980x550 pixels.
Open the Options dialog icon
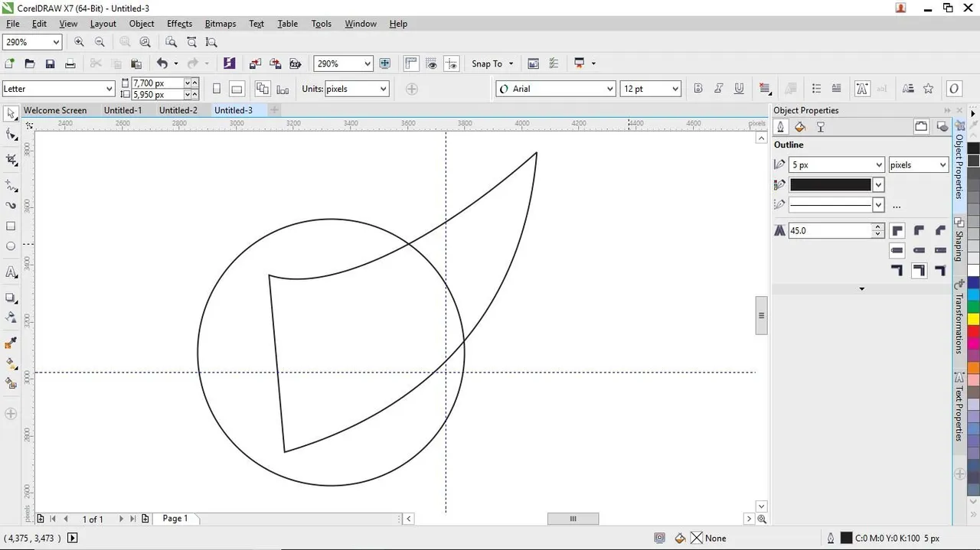click(534, 63)
